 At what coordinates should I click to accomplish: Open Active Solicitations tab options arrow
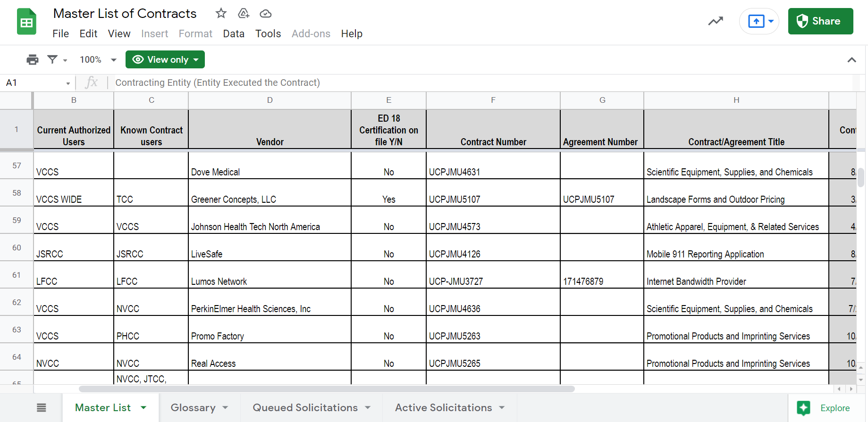tap(502, 407)
